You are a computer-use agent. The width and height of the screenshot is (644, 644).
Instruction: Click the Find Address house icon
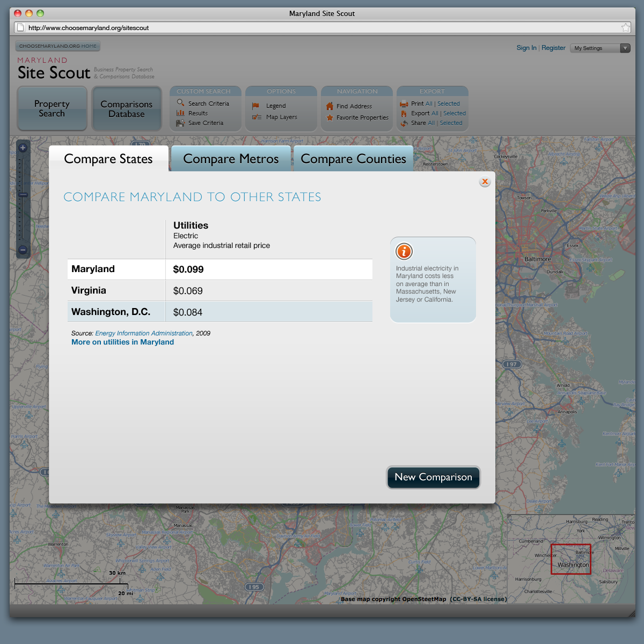coord(330,106)
